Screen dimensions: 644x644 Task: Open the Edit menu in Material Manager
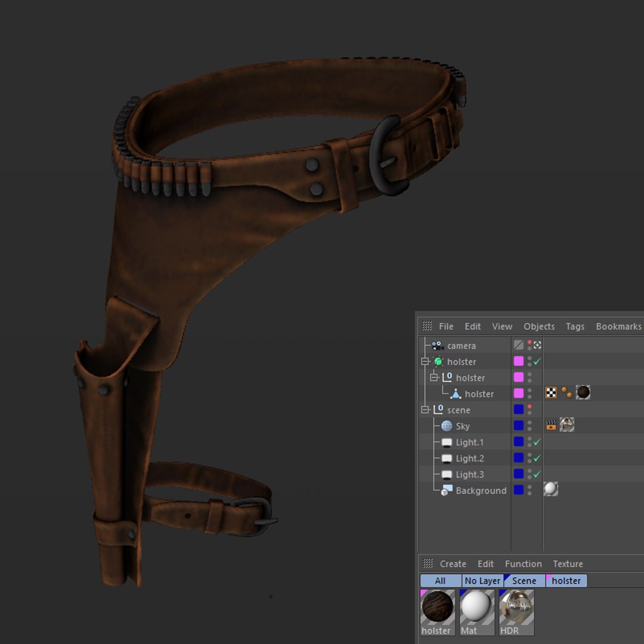tap(485, 563)
